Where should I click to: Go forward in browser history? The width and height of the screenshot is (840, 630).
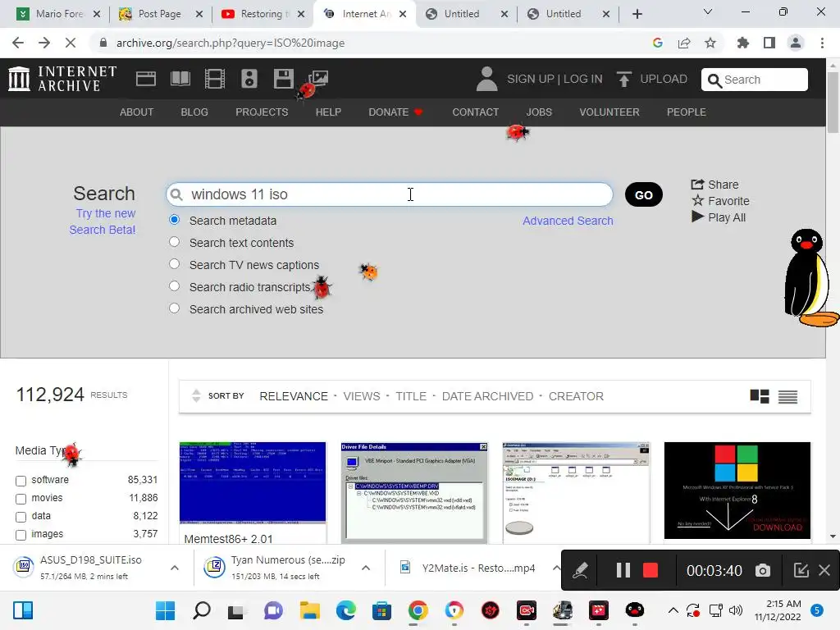[x=44, y=43]
